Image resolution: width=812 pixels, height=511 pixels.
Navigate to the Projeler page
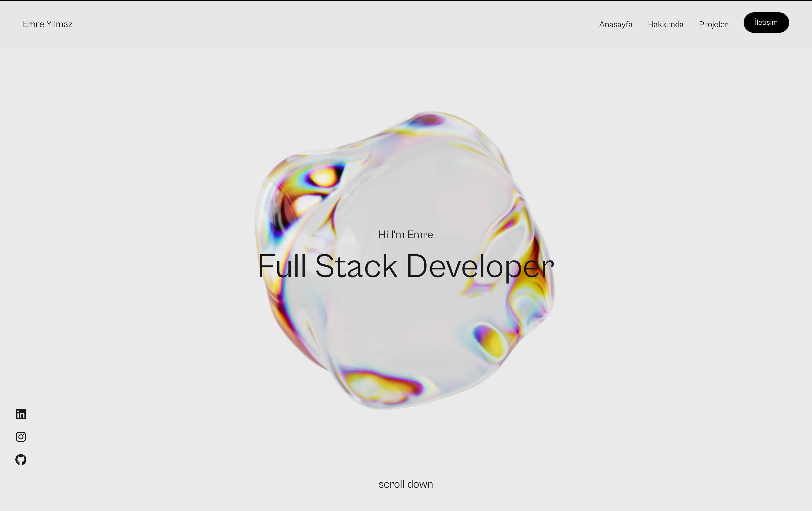click(713, 24)
